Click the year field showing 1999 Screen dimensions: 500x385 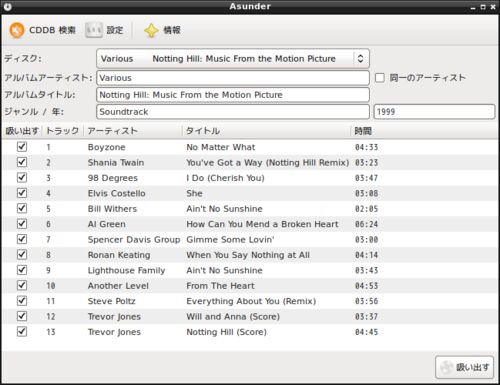[434, 112]
